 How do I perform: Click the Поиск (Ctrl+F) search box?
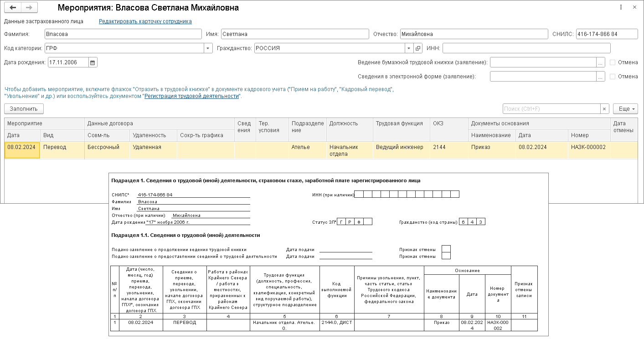[551, 109]
